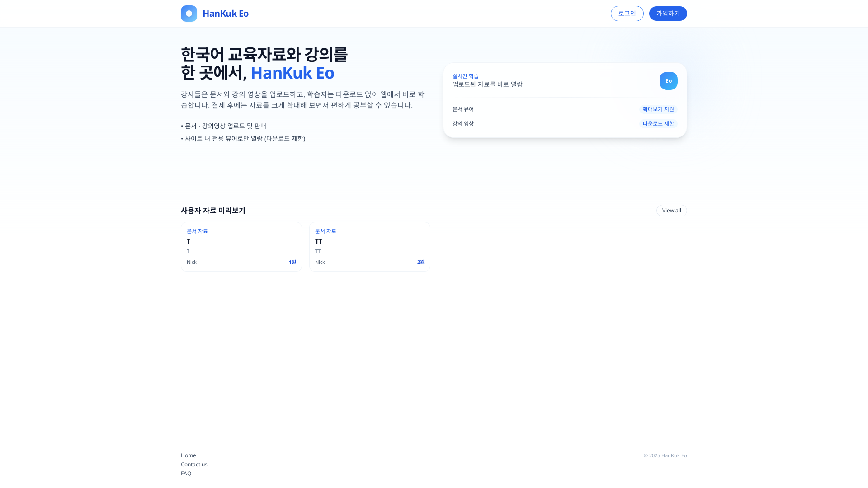868x488 pixels.
Task: Click the Nick author name on card T
Action: tap(191, 262)
